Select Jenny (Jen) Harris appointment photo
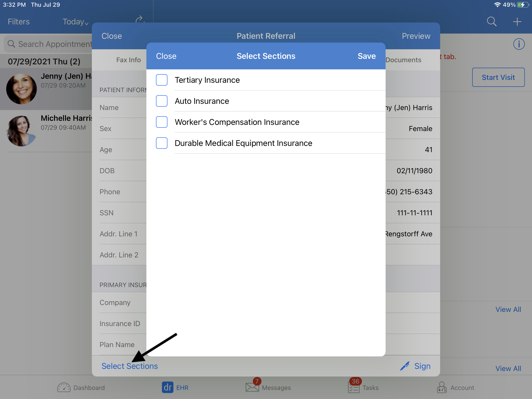Viewport: 532px width, 399px height. coord(21,89)
